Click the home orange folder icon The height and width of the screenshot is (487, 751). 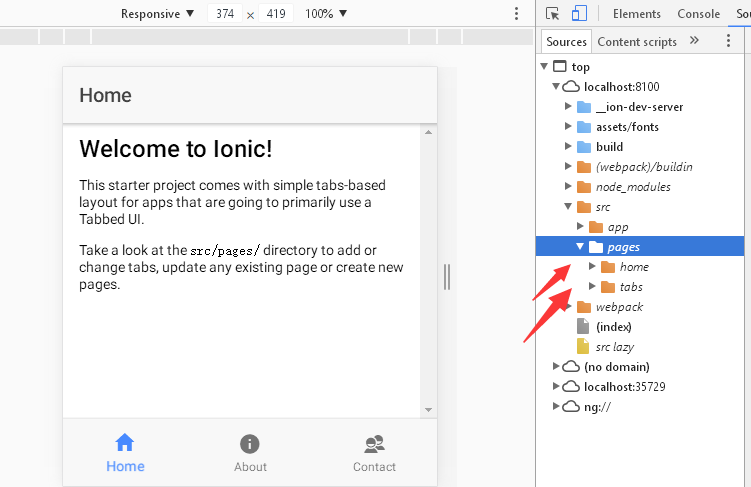(608, 267)
